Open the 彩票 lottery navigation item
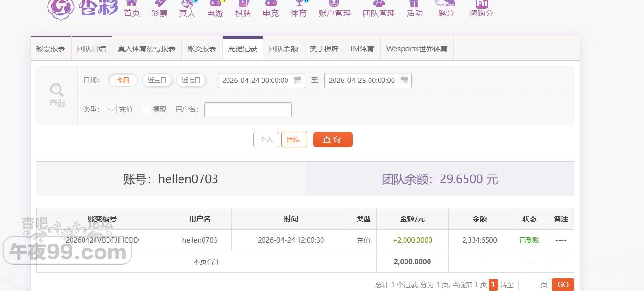Image resolution: width=644 pixels, height=291 pixels. pyautogui.click(x=159, y=10)
